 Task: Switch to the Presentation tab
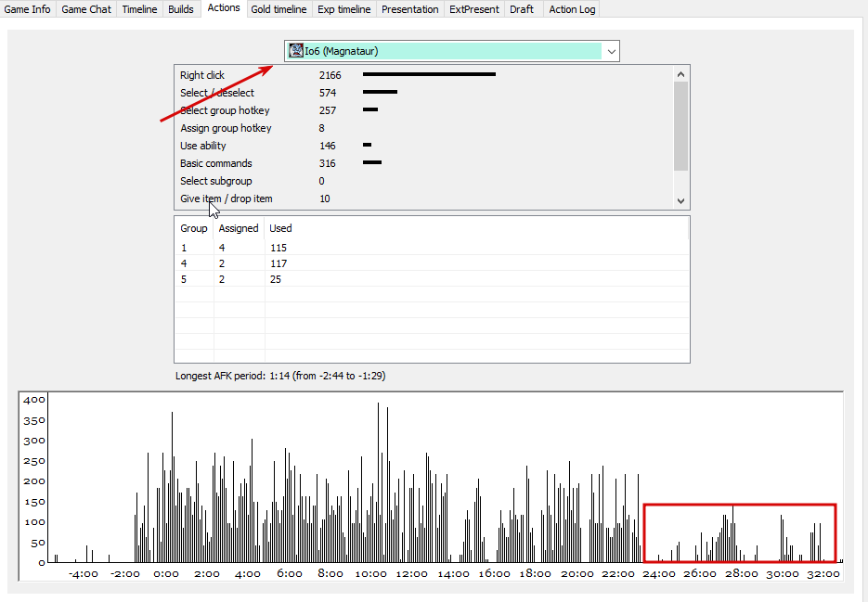click(x=410, y=9)
